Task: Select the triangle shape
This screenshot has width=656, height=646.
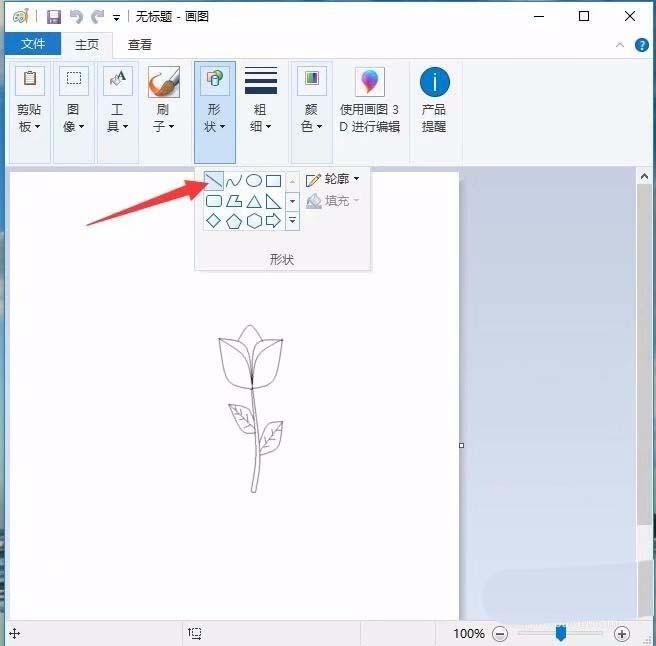Action: click(x=254, y=201)
